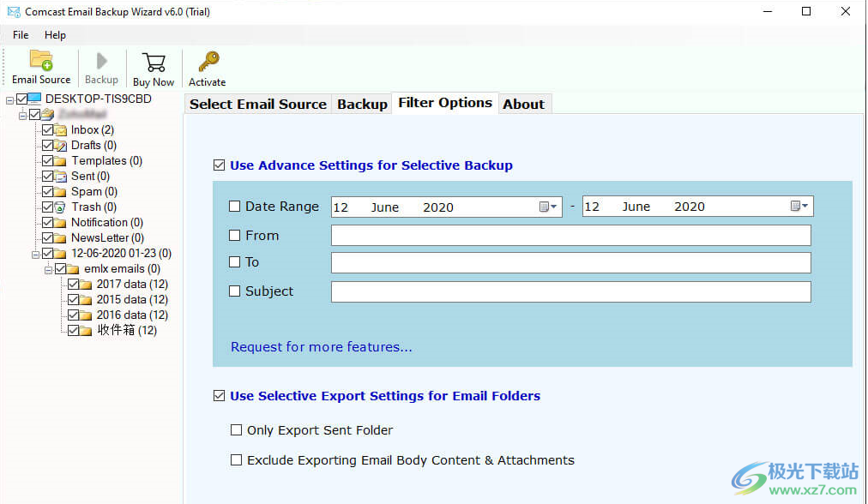Click the Notification folder icon
Viewport: 868px width, 504px height.
click(61, 222)
